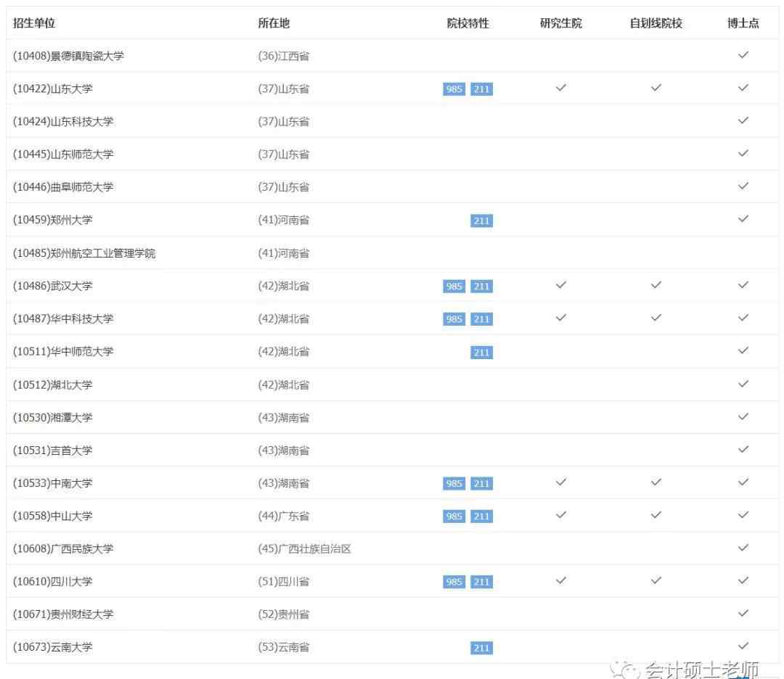
Task: Open (10422)山东大学 entry
Action: tap(53, 89)
